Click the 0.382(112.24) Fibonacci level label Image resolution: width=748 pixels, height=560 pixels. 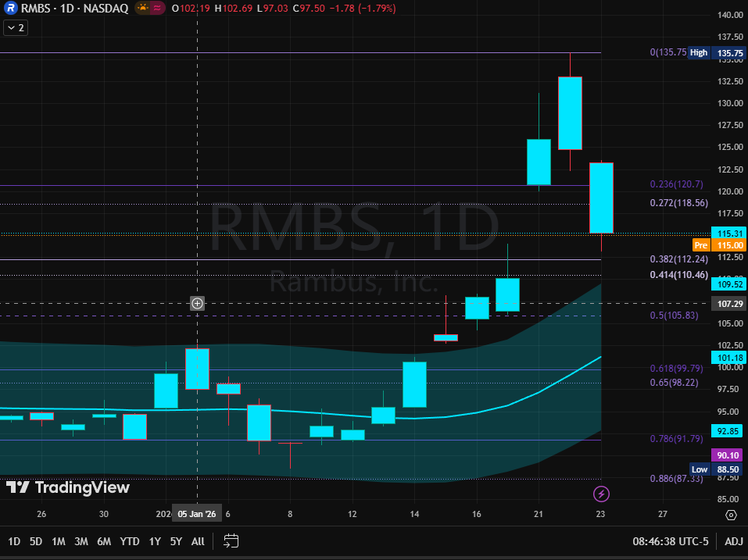pos(679,259)
